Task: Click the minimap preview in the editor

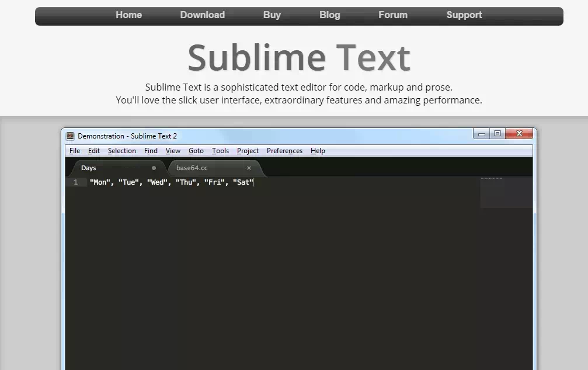Action: coord(506,192)
